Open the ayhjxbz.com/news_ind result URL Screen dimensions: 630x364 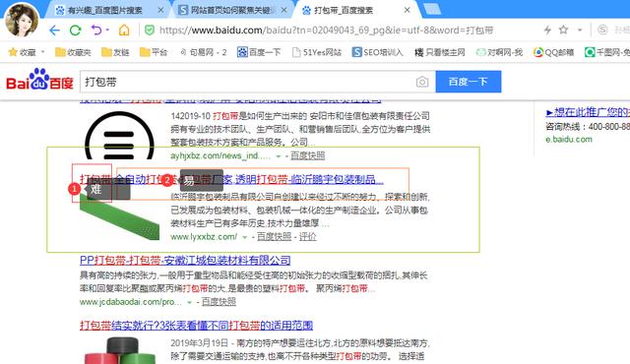point(220,155)
